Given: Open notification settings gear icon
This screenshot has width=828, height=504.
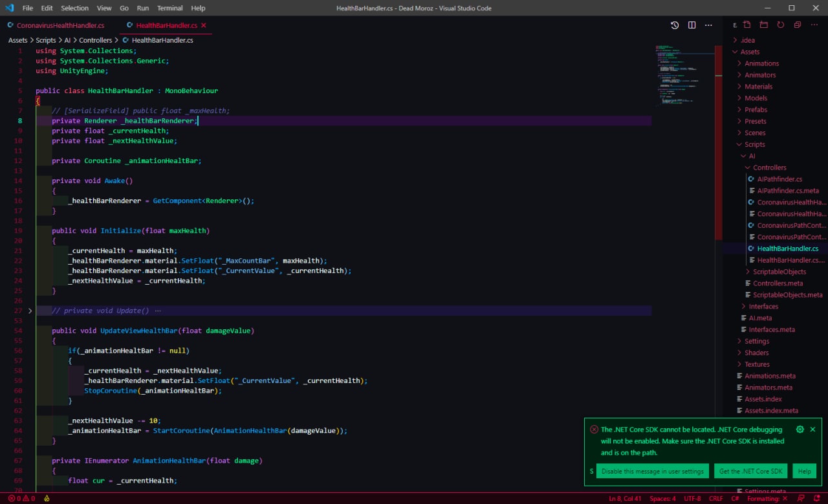Looking at the screenshot, I should click(800, 430).
